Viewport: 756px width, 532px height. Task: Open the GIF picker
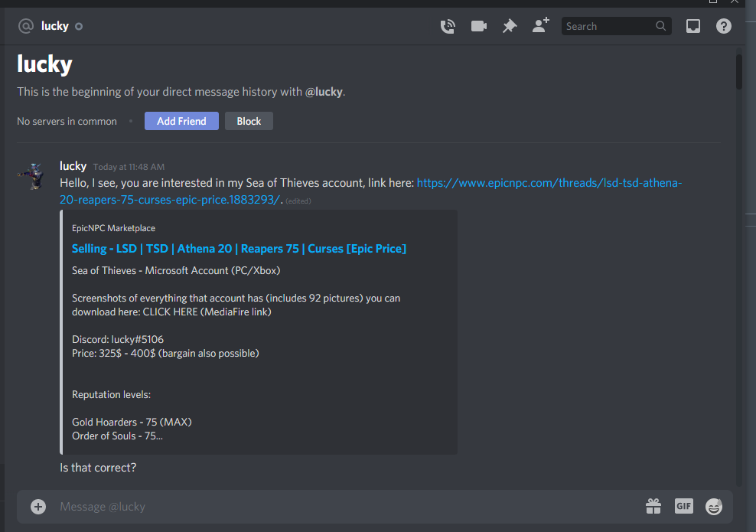tap(683, 506)
